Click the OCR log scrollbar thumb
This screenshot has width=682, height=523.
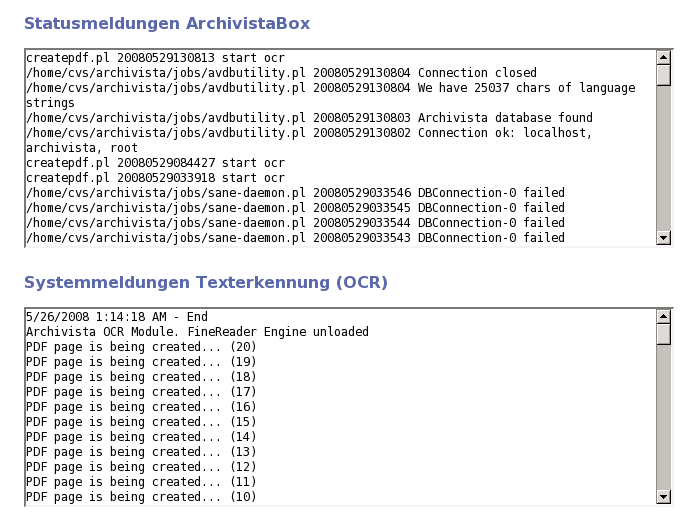(x=663, y=334)
